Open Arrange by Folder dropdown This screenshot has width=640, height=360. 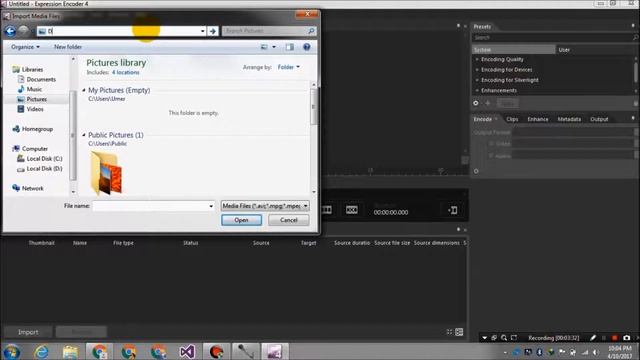[289, 67]
